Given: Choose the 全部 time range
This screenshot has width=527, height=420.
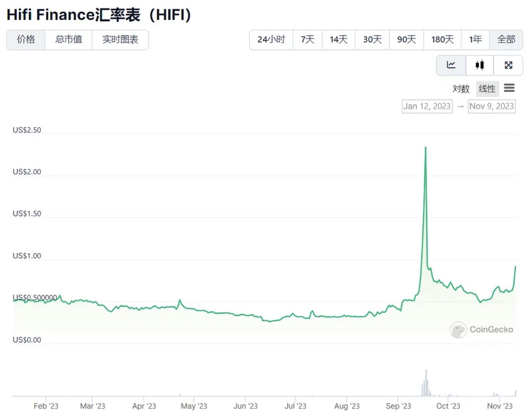Looking at the screenshot, I should pos(506,40).
